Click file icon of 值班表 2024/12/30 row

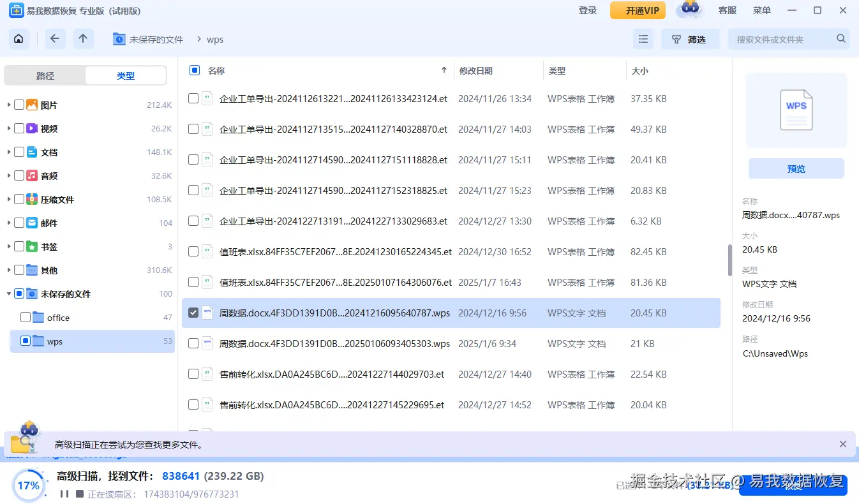207,251
